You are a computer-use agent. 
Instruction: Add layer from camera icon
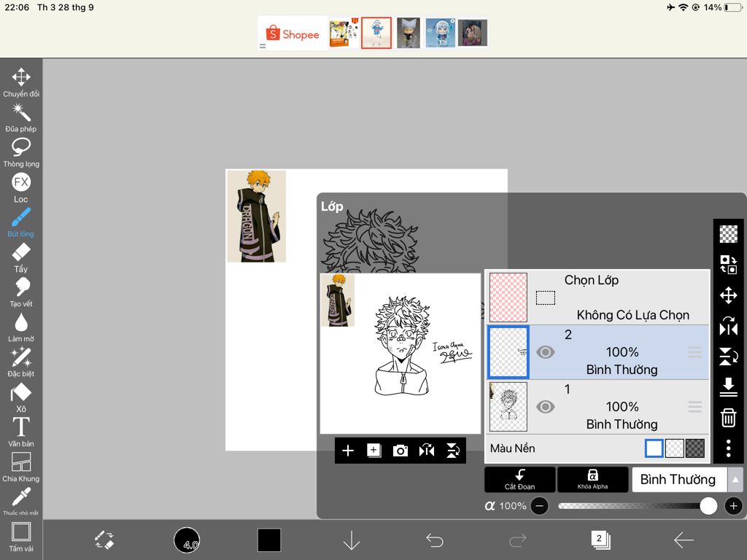[400, 451]
